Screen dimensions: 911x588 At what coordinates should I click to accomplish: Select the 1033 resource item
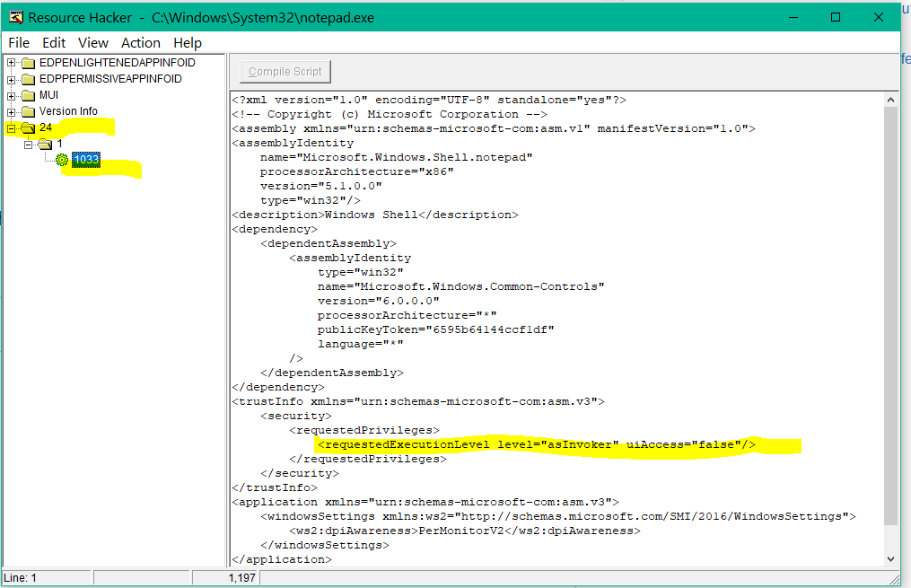pos(86,160)
